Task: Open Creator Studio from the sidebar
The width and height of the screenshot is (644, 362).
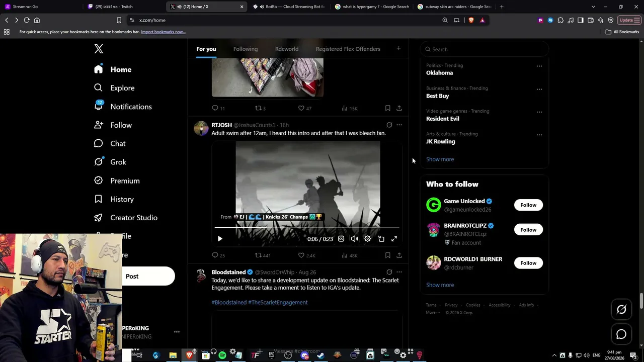Action: pyautogui.click(x=126, y=218)
